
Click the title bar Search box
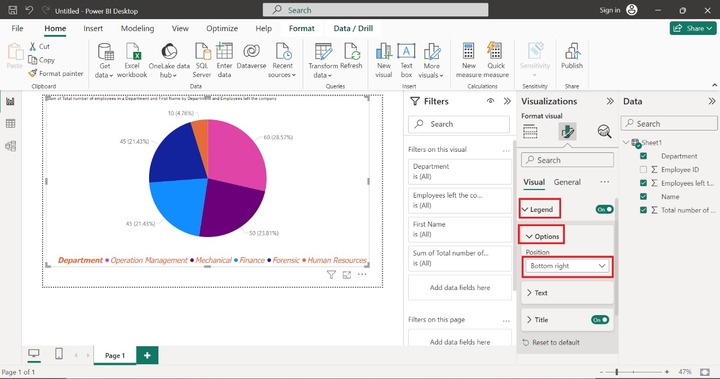tap(375, 10)
